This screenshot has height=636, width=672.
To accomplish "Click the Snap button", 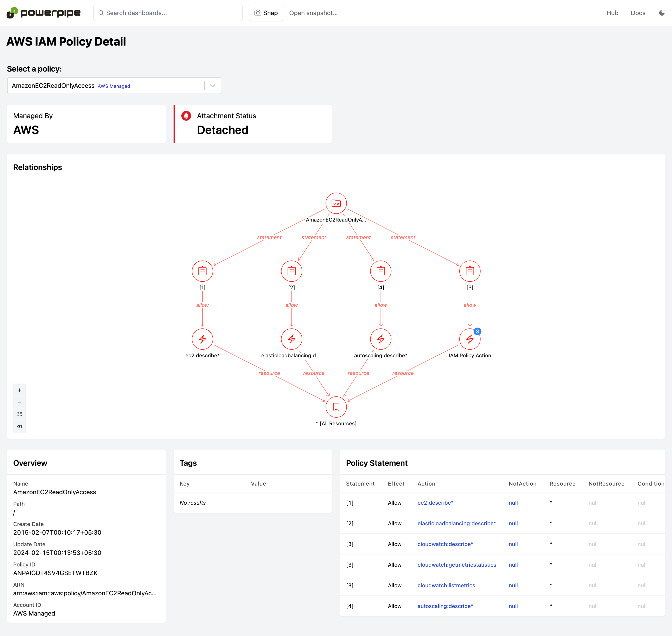I will point(266,13).
